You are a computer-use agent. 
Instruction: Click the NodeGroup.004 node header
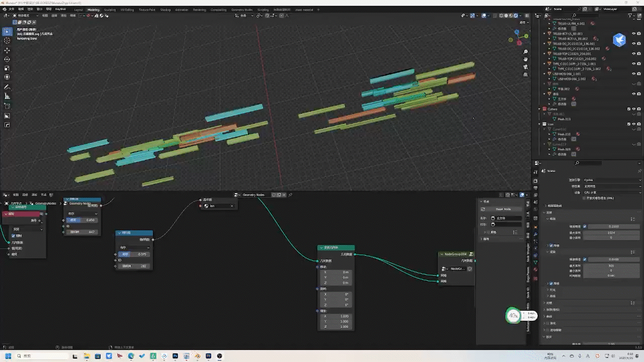456,254
